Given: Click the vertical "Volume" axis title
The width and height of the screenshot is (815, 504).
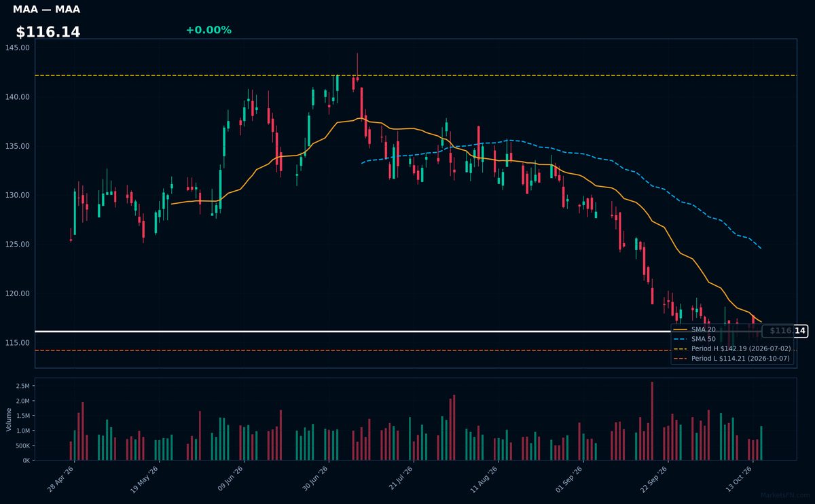Looking at the screenshot, I should coord(9,419).
